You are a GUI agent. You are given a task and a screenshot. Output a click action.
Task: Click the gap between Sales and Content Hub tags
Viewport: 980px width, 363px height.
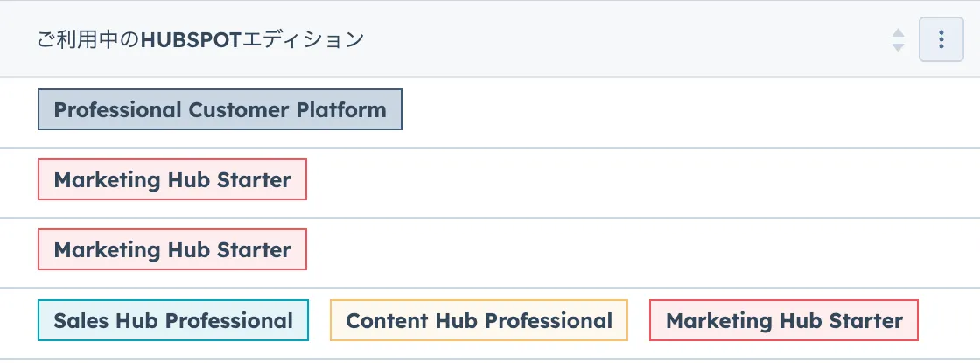pyautogui.click(x=319, y=321)
